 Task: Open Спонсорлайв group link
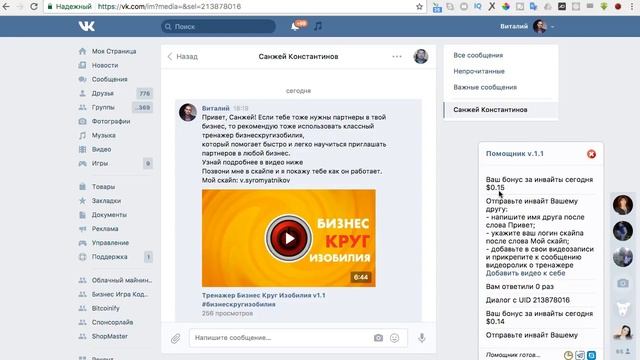112,322
